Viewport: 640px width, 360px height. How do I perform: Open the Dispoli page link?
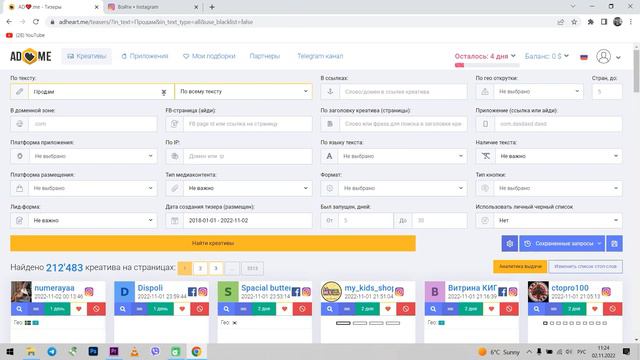[150, 288]
